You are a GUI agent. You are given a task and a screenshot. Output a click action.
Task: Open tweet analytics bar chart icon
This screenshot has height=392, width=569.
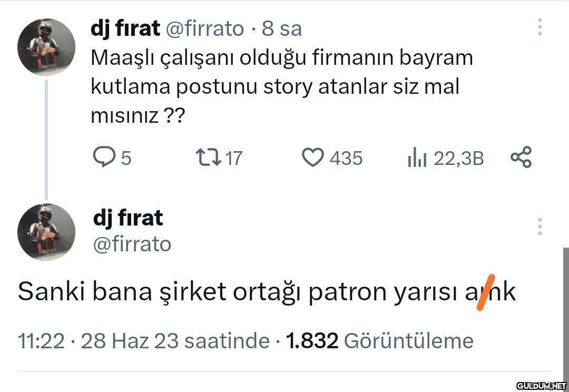pyautogui.click(x=416, y=157)
